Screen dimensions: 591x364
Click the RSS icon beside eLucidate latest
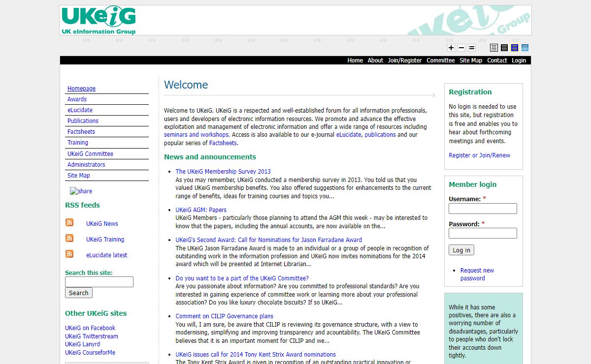point(69,254)
